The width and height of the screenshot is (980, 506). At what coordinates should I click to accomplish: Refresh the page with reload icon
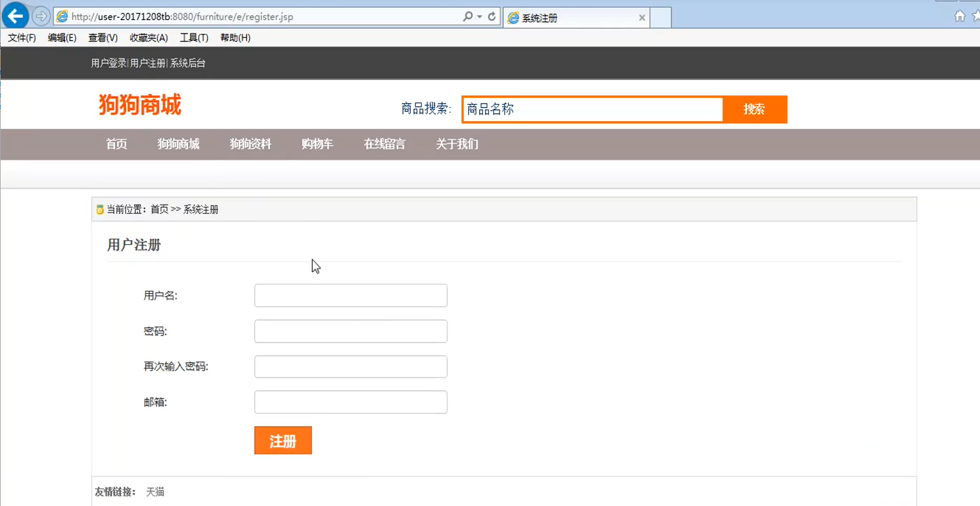tap(492, 17)
